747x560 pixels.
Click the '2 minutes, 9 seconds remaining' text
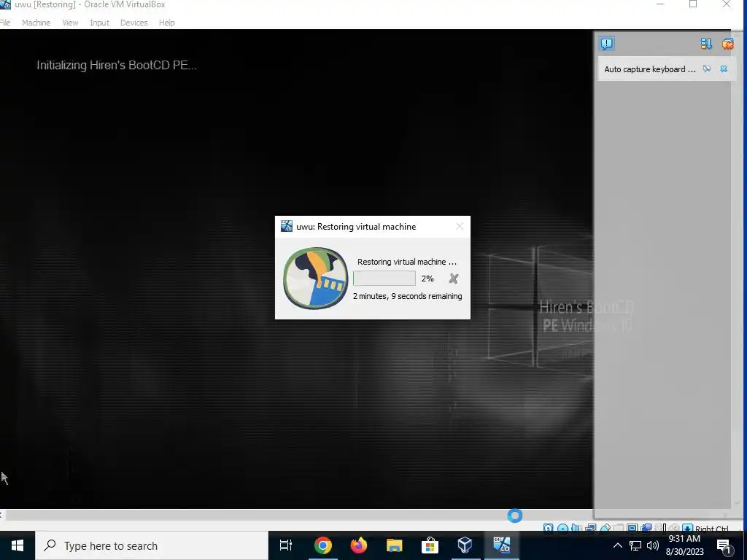(407, 296)
